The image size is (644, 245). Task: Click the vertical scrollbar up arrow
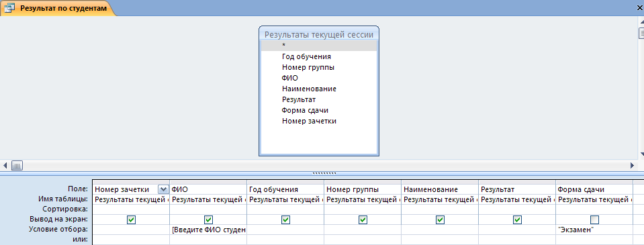(x=641, y=21)
